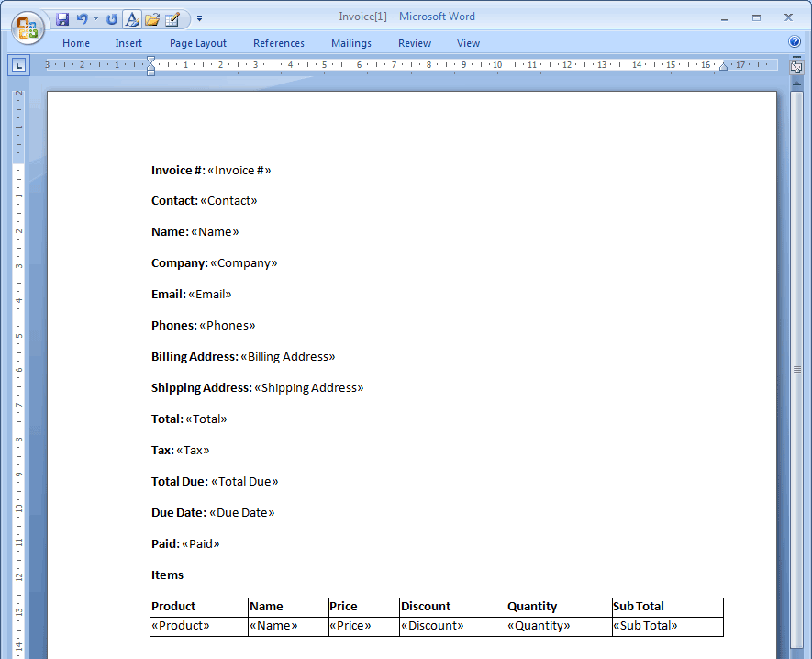
Task: Click the «Invoice #» merge field
Action: [239, 171]
